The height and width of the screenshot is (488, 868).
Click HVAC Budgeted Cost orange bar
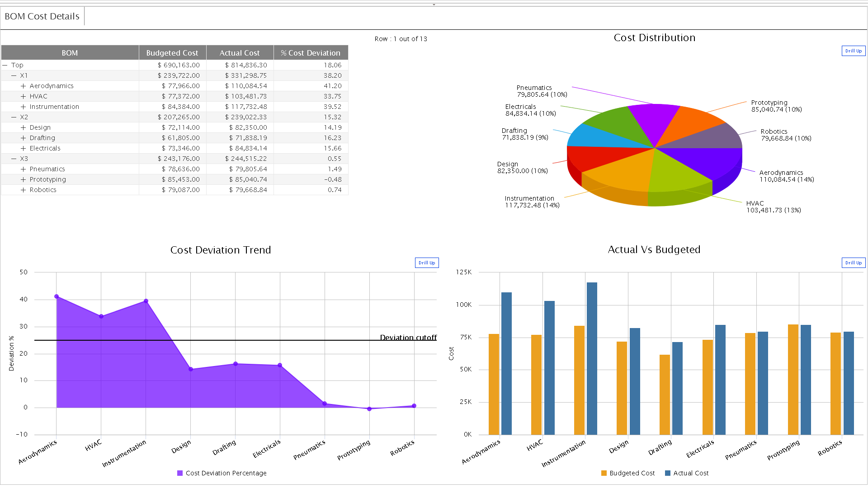(x=537, y=385)
